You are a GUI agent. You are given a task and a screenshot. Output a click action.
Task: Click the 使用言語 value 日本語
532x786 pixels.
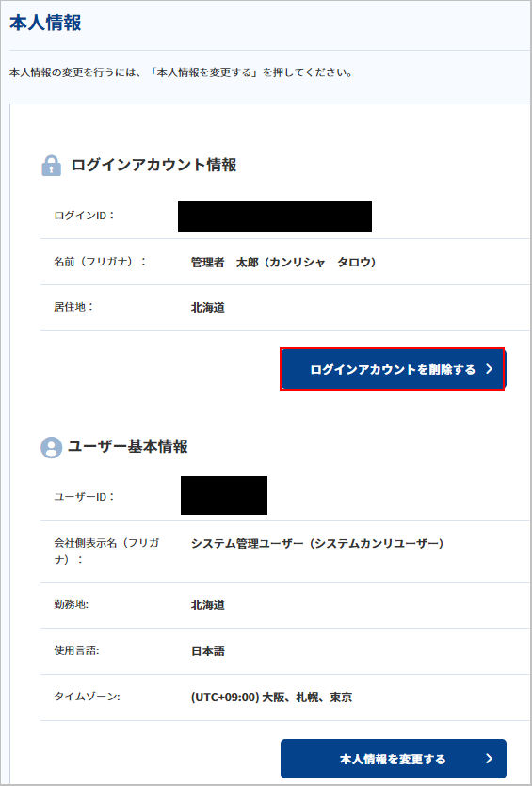[x=207, y=651]
